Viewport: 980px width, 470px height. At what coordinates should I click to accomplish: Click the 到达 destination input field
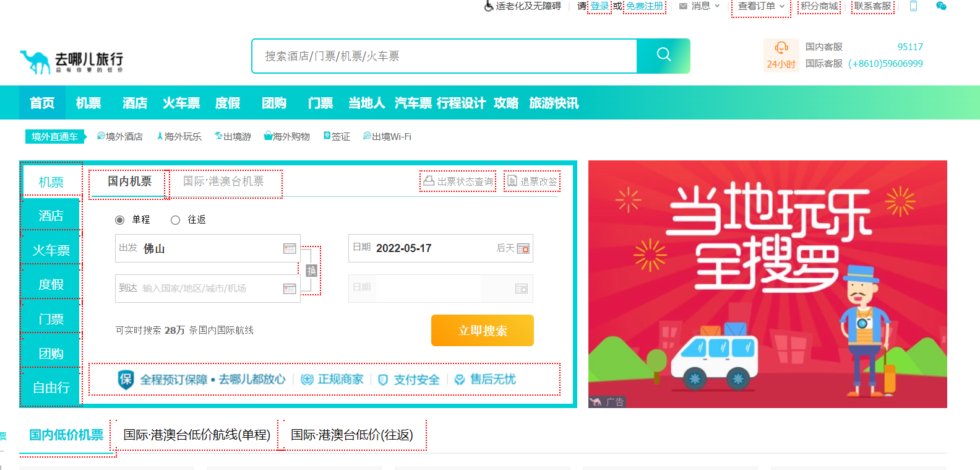point(208,289)
